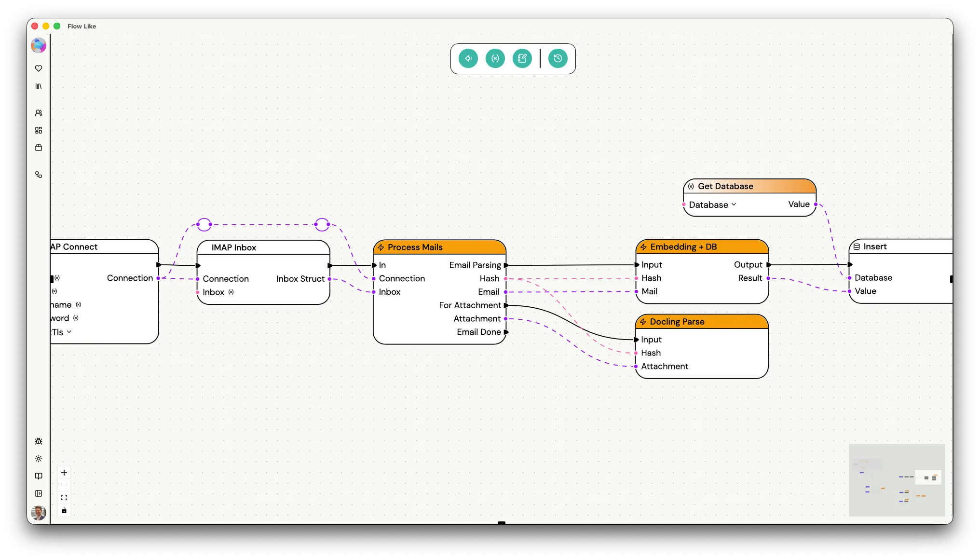Toggle light theme sun icon

(39, 459)
